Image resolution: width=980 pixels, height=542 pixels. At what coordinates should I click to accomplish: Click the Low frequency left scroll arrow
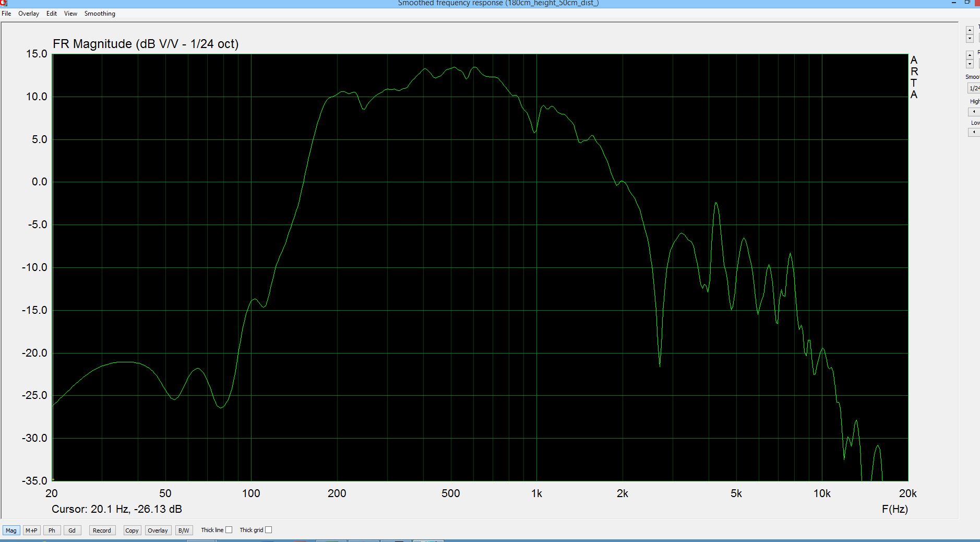pos(974,132)
